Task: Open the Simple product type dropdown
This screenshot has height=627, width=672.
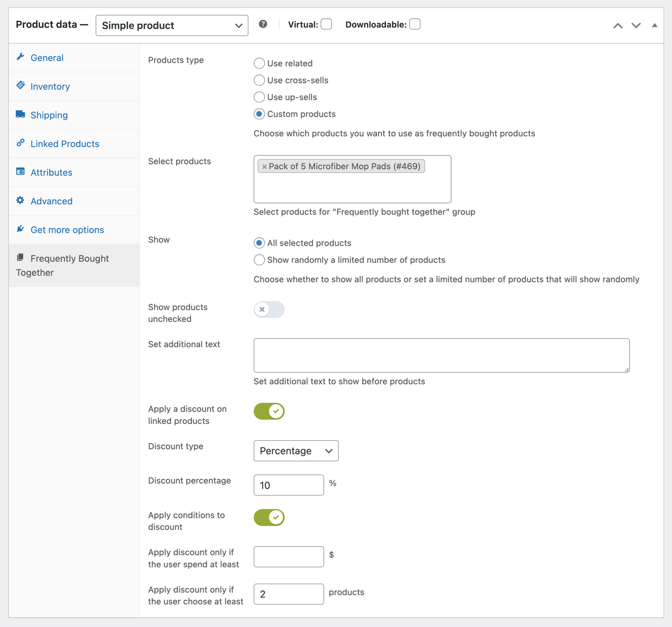Action: pos(172,26)
